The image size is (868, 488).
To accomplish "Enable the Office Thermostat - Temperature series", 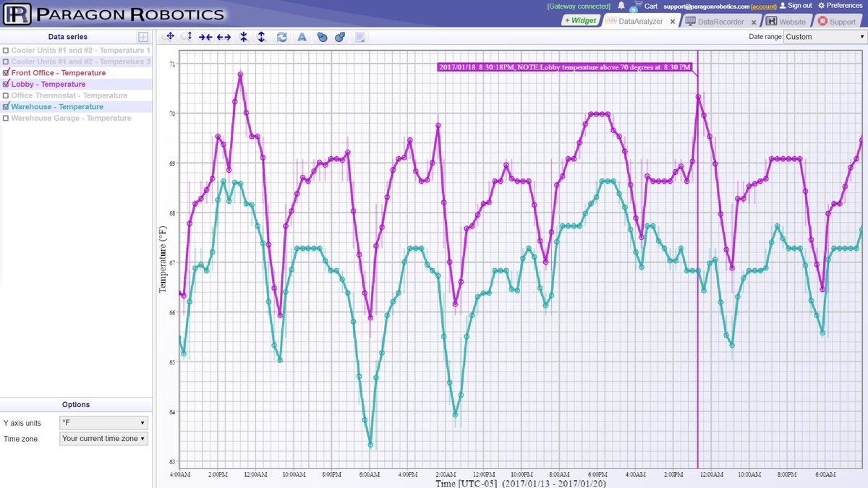I will coord(6,95).
